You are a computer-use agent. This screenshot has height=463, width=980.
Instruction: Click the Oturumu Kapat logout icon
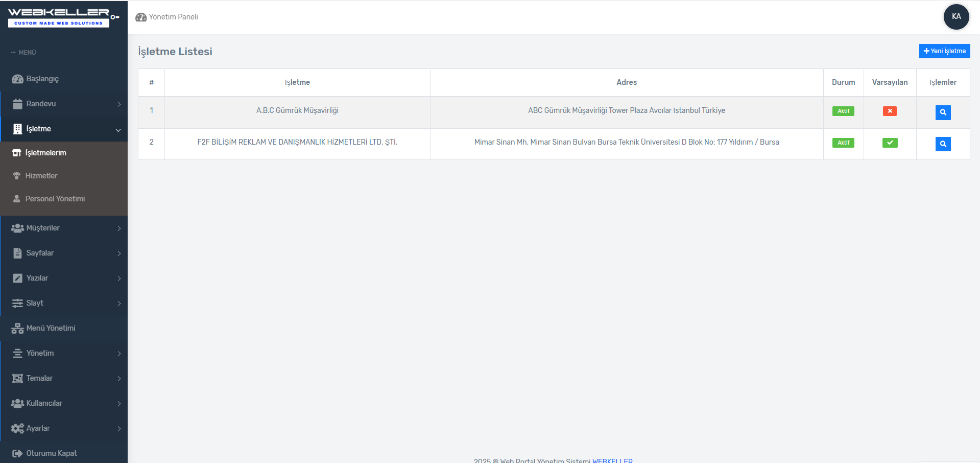tap(17, 453)
